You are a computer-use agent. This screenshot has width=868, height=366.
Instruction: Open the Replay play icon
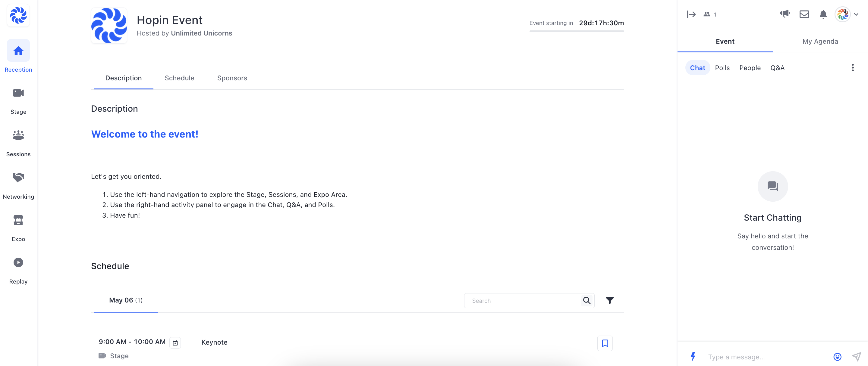[x=18, y=262]
